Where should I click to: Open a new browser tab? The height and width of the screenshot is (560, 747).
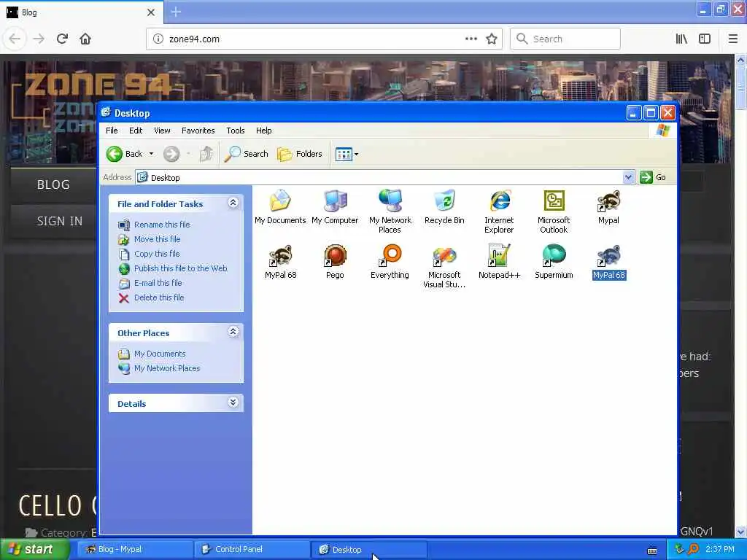tap(176, 12)
